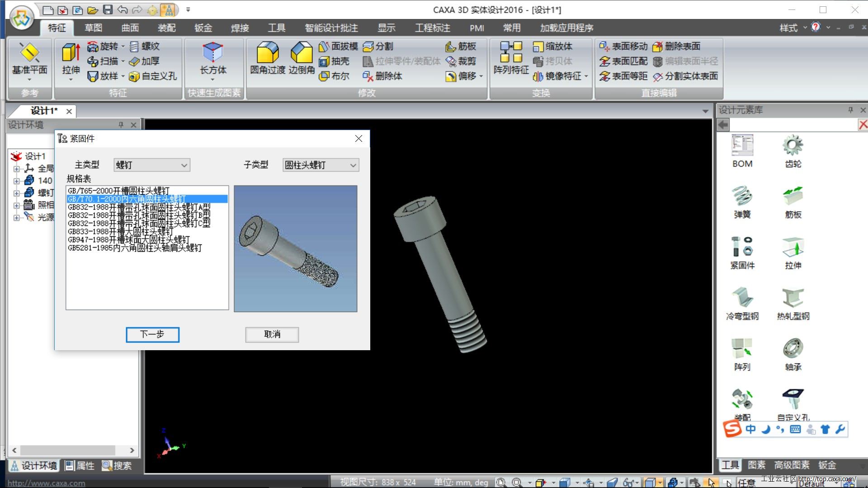Switch to the 属性 panel tab
The image size is (868, 488).
tap(80, 465)
